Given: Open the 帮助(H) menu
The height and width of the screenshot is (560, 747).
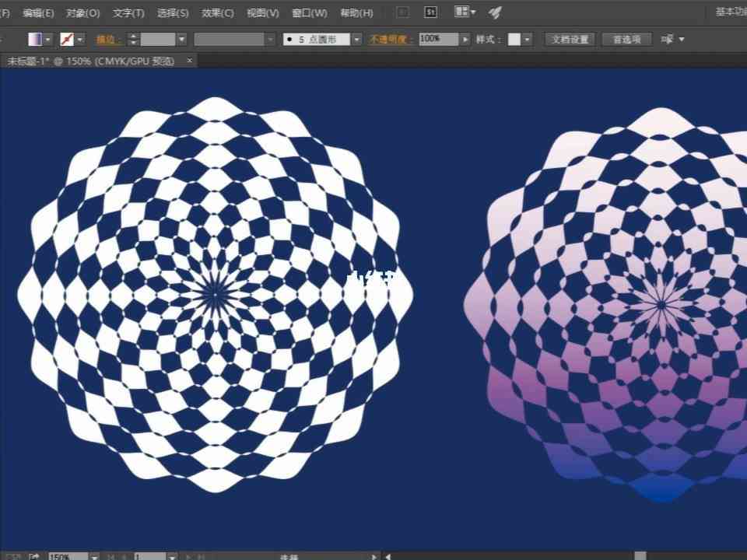Looking at the screenshot, I should click(x=357, y=13).
